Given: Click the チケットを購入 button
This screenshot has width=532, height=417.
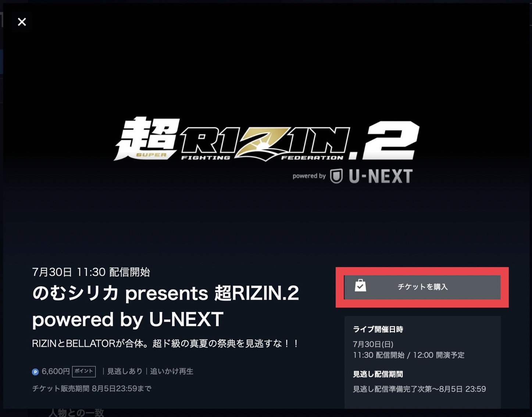Looking at the screenshot, I should coord(422,287).
